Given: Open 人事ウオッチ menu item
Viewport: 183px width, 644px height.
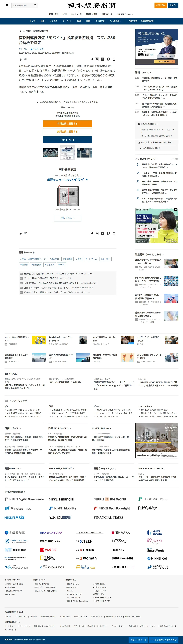Looking at the screenshot, I should pyautogui.click(x=107, y=14).
